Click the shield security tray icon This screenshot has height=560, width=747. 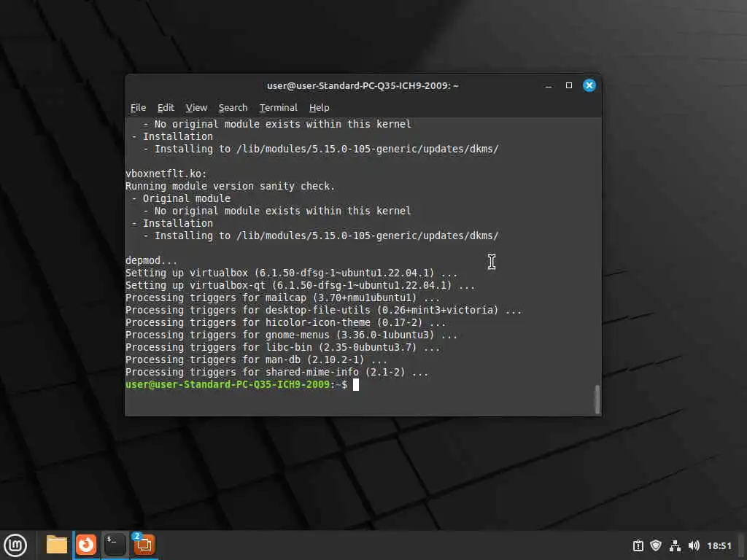click(656, 545)
